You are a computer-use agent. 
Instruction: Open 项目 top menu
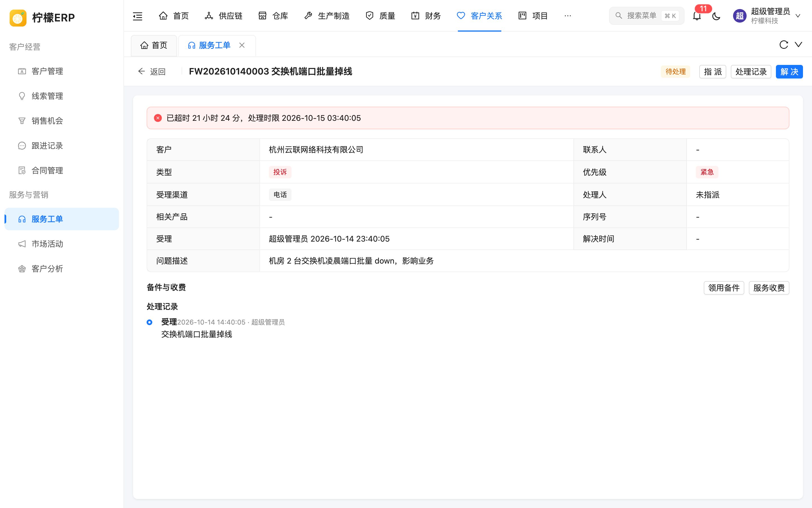click(x=533, y=16)
